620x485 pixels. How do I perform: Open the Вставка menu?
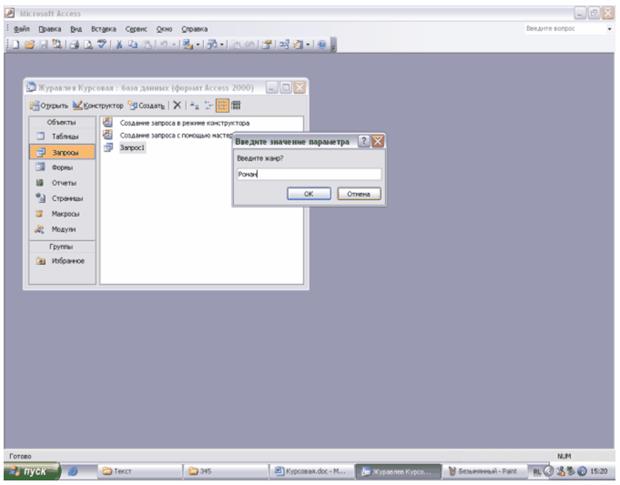pos(104,29)
